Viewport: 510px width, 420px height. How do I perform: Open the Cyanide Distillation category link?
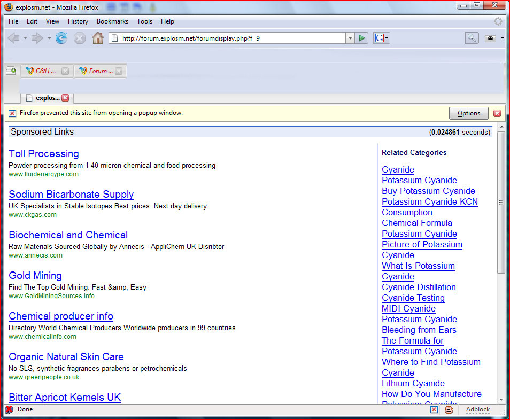pos(419,287)
